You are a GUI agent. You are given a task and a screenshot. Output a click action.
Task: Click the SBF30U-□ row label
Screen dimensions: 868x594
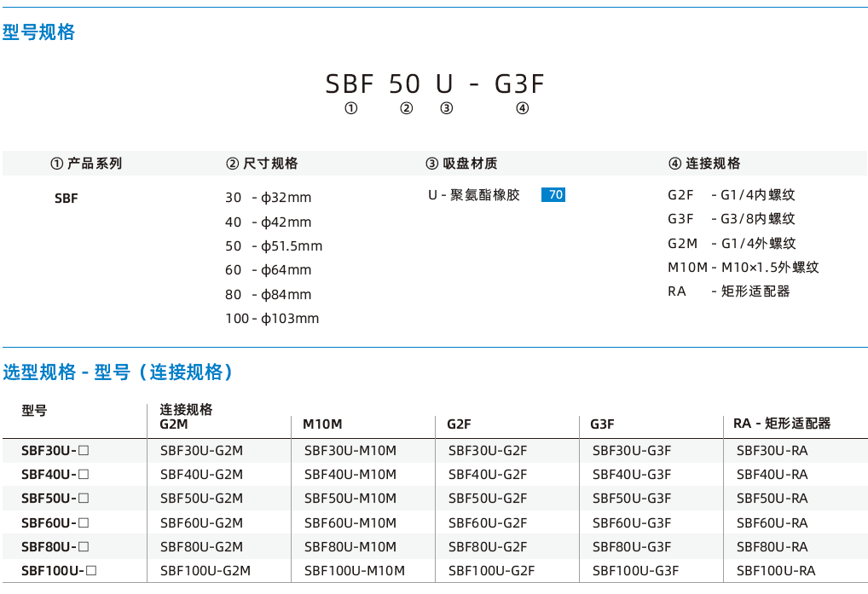point(55,451)
